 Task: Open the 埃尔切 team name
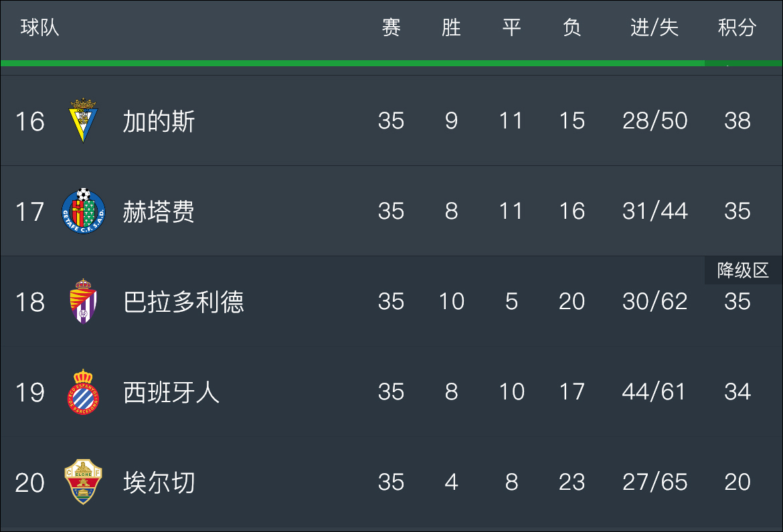[x=159, y=483]
